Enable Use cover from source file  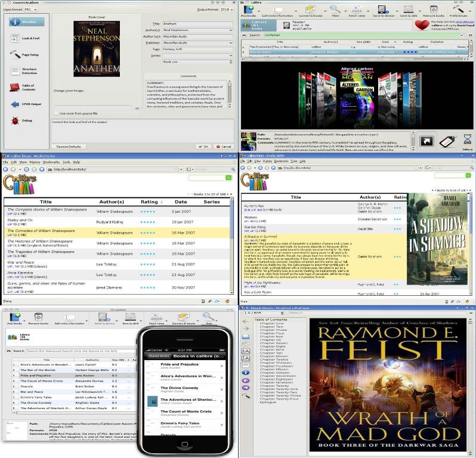57,113
